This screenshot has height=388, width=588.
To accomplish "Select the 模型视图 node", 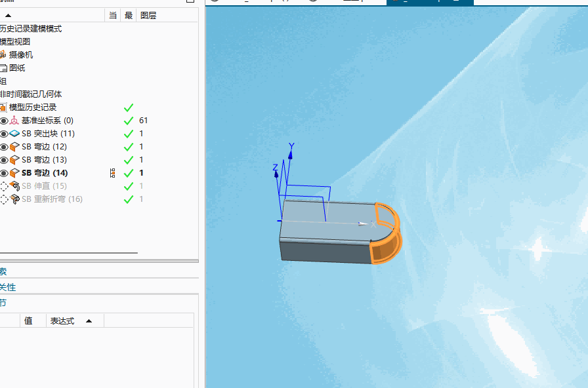I will click(15, 42).
